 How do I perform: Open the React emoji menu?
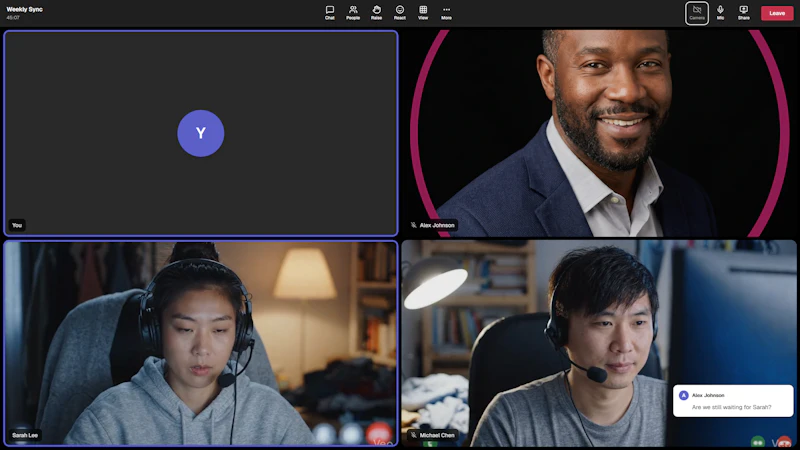(x=399, y=13)
